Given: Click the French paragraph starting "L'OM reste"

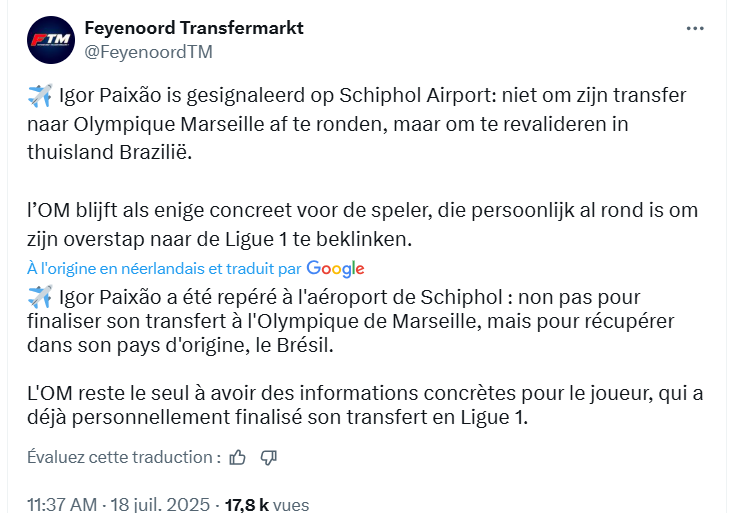Looking at the screenshot, I should [x=360, y=405].
